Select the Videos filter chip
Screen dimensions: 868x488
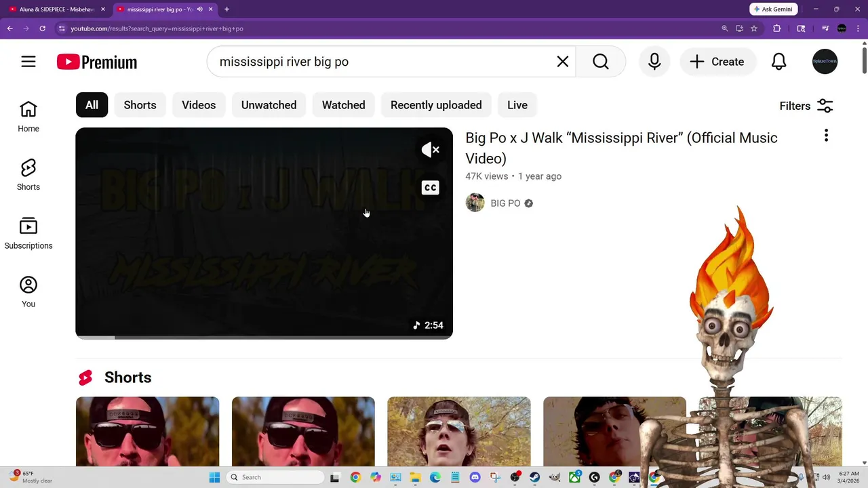click(x=199, y=105)
